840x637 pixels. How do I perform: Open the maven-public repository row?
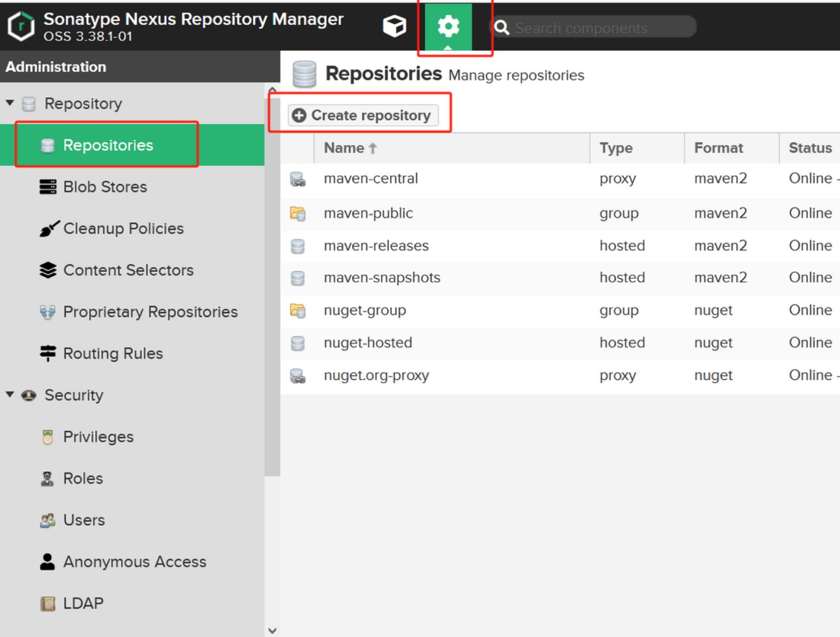(x=560, y=213)
